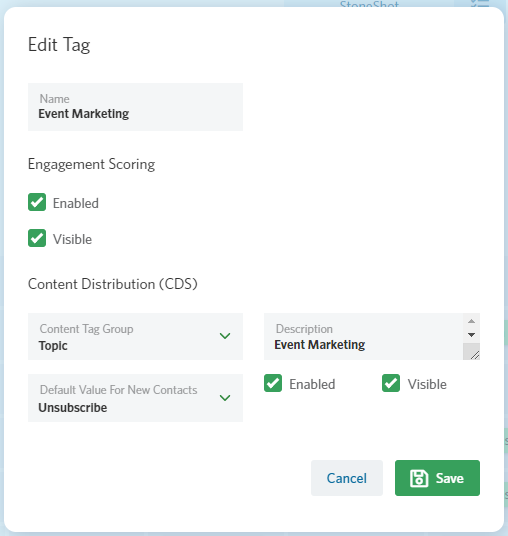This screenshot has width=508, height=536.
Task: Cancel editing the tag
Action: click(x=347, y=478)
